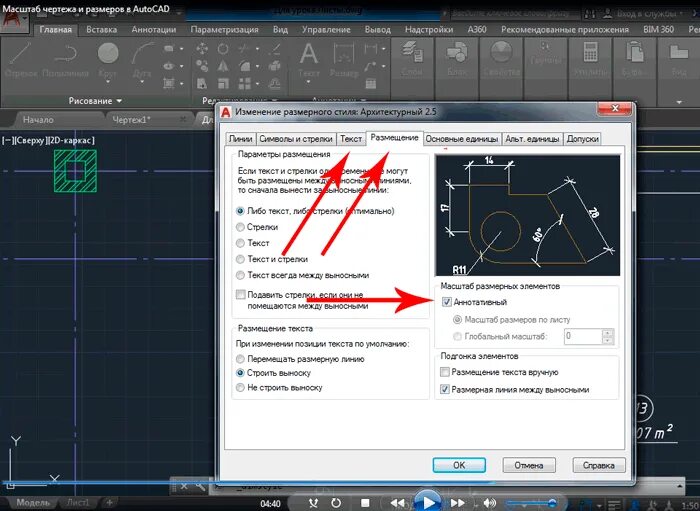The width and height of the screenshot is (700, 511).
Task: Open the Properties (Свойства) panel button
Action: point(501,58)
